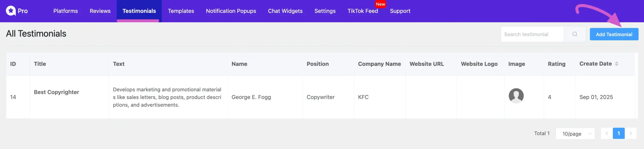Open the Best Copyrighter testimonial title
644x149 pixels.
tap(56, 92)
